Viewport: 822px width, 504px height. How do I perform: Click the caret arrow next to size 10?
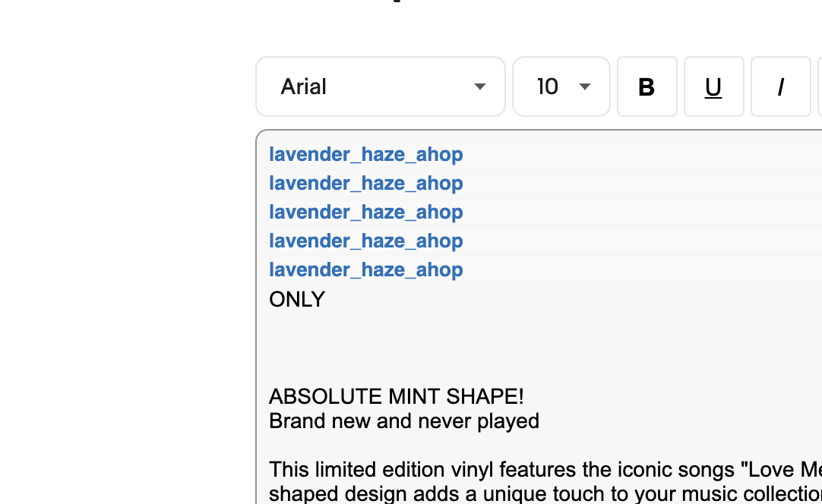click(x=585, y=87)
